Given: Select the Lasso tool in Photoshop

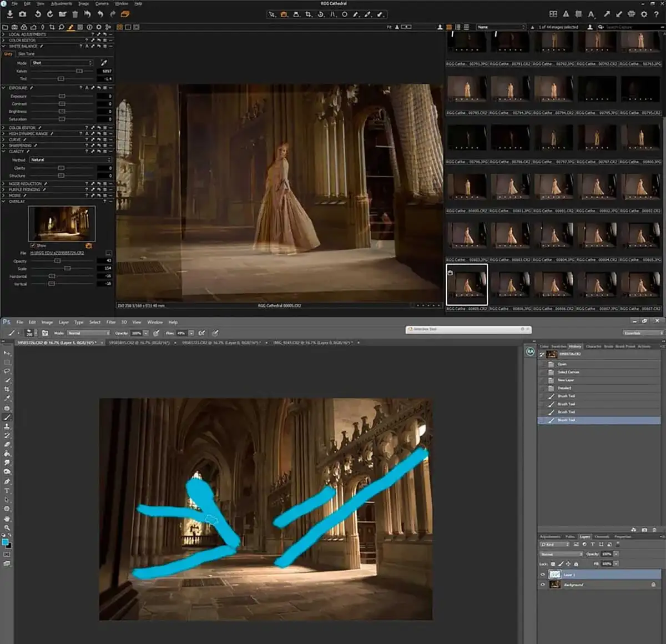Looking at the screenshot, I should pyautogui.click(x=7, y=371).
